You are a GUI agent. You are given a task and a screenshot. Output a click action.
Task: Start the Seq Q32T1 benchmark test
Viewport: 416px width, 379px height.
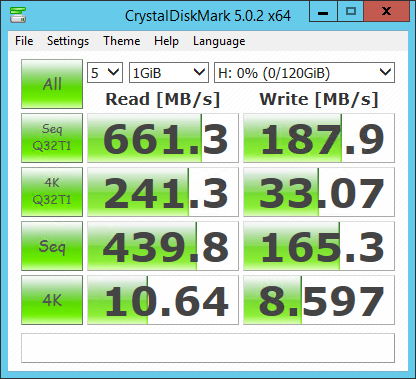(52, 138)
